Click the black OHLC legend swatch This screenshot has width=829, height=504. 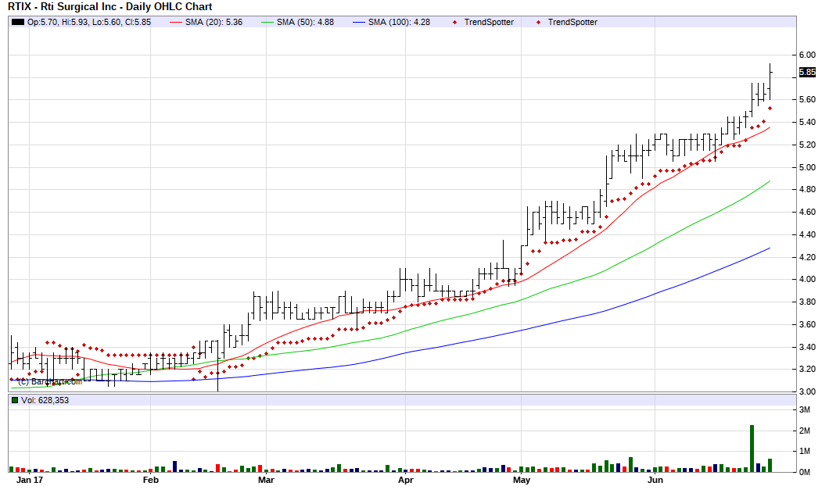coord(17,22)
